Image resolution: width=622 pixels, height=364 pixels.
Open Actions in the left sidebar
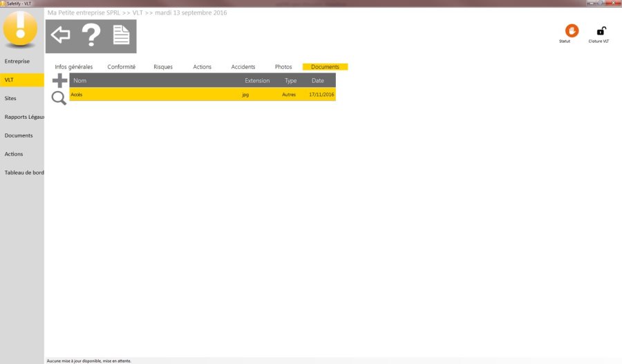tap(14, 154)
